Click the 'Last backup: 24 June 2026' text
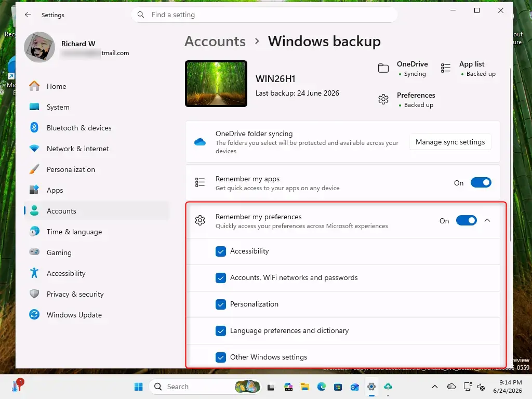 [x=297, y=94]
